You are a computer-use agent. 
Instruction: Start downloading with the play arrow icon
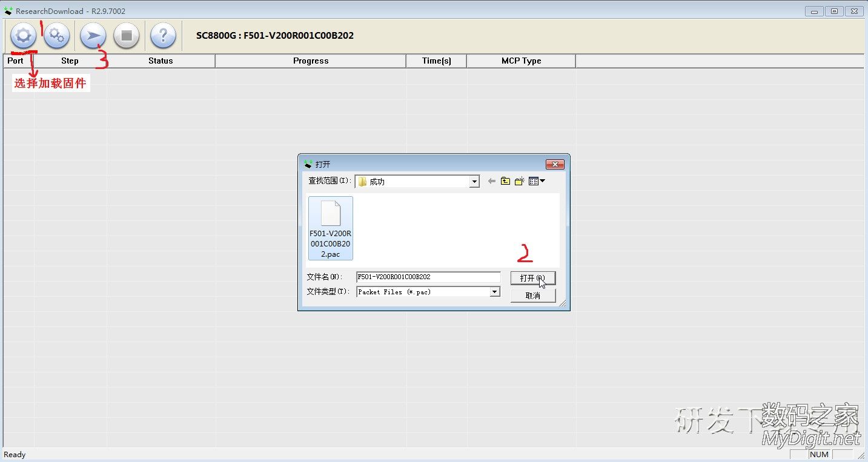[x=93, y=36]
